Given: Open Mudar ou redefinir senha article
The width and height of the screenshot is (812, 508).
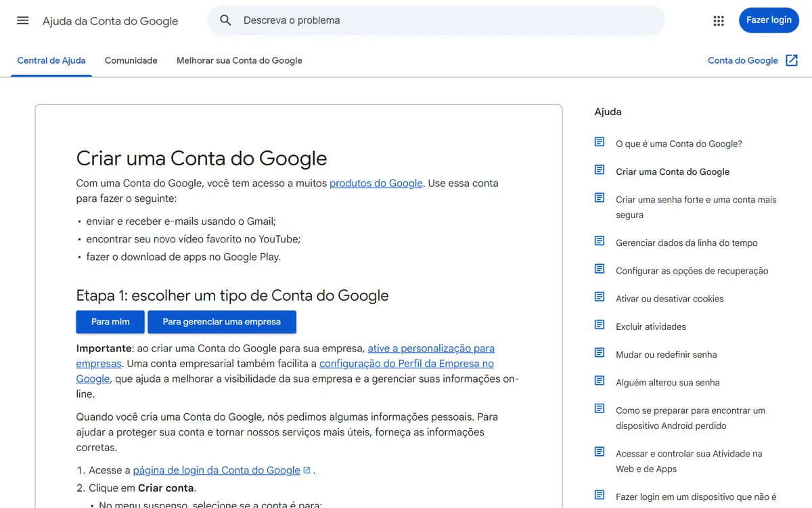Looking at the screenshot, I should (667, 354).
